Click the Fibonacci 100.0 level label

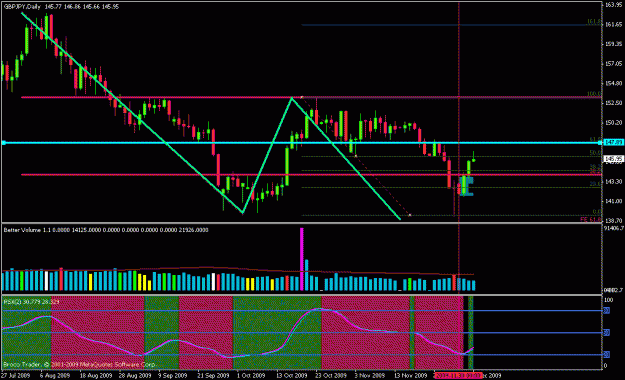(593, 94)
